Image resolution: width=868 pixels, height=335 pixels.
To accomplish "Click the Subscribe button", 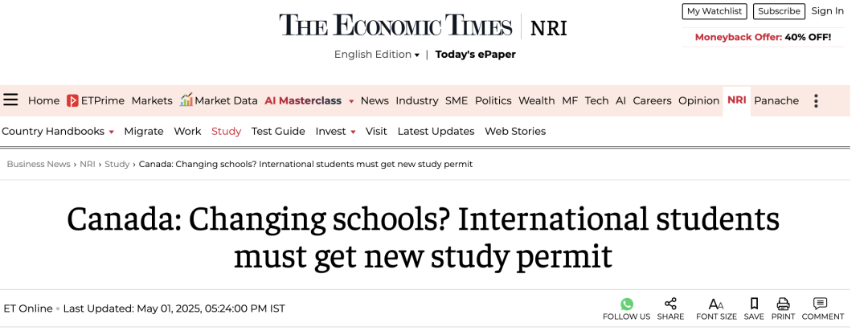I will coord(779,11).
